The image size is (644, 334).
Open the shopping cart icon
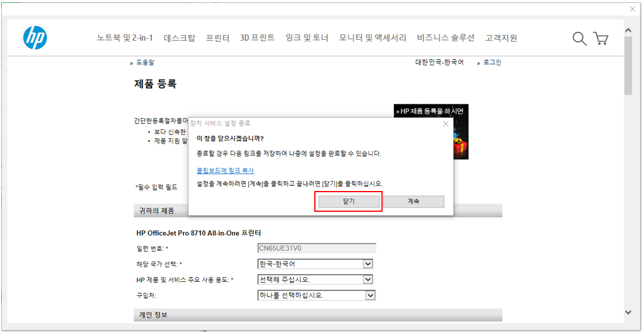point(601,38)
